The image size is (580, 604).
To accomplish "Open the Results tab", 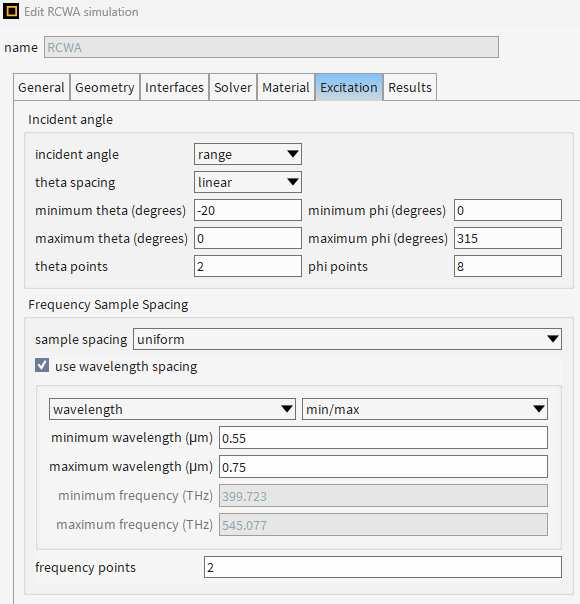I will tap(410, 87).
